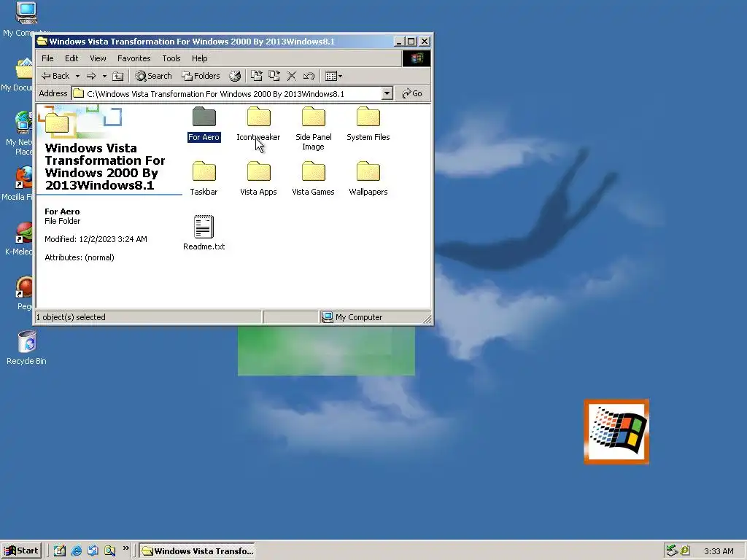747x560 pixels.
Task: Open the Forward history dropdown arrow
Action: (x=104, y=76)
